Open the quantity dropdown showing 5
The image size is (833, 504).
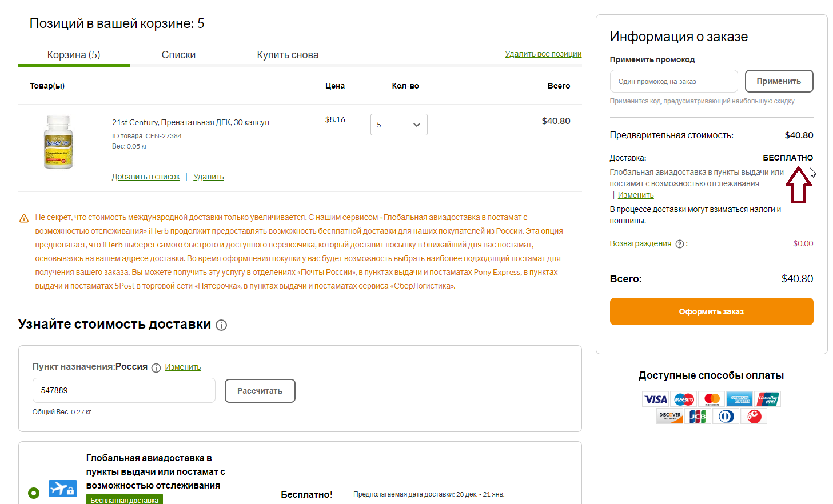tap(399, 125)
